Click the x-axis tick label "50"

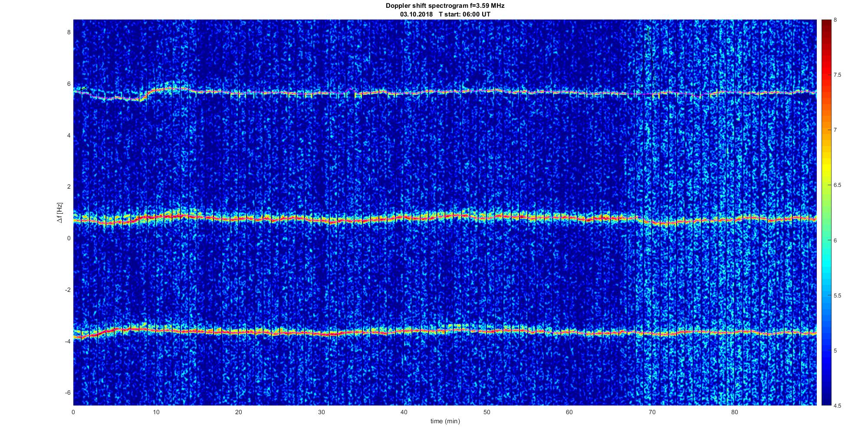click(x=487, y=412)
